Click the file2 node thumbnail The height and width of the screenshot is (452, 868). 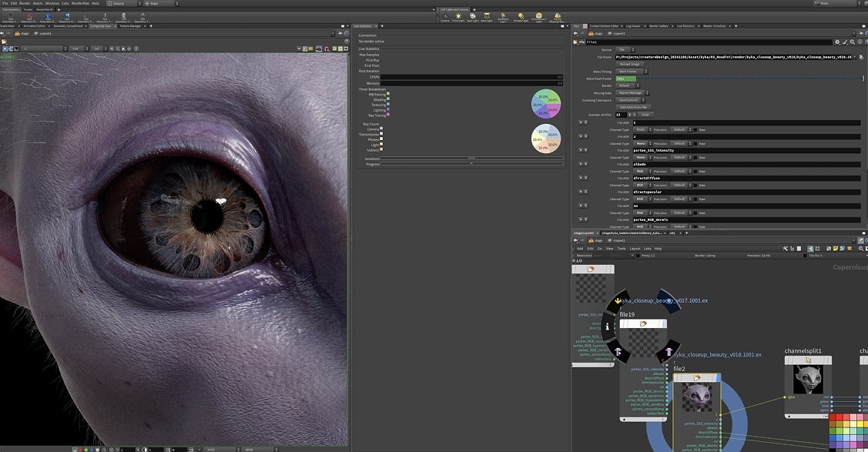click(x=697, y=397)
